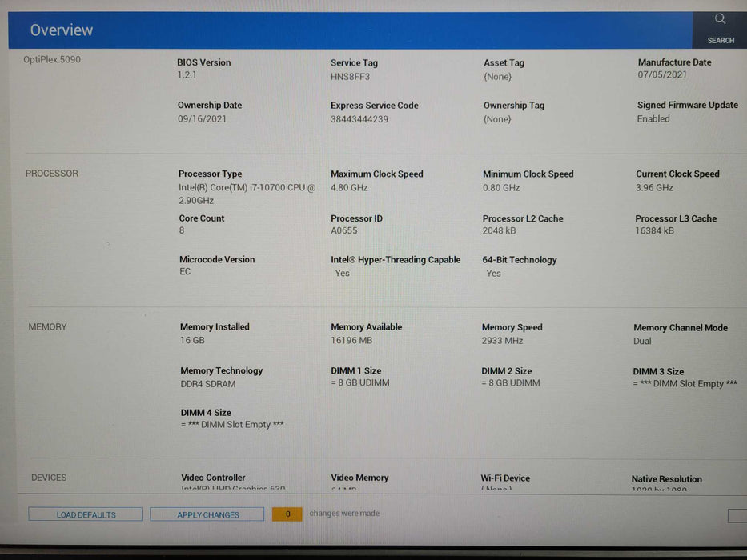Click the 64-Bit Technology Yes value
The image size is (747, 560).
coord(493,274)
